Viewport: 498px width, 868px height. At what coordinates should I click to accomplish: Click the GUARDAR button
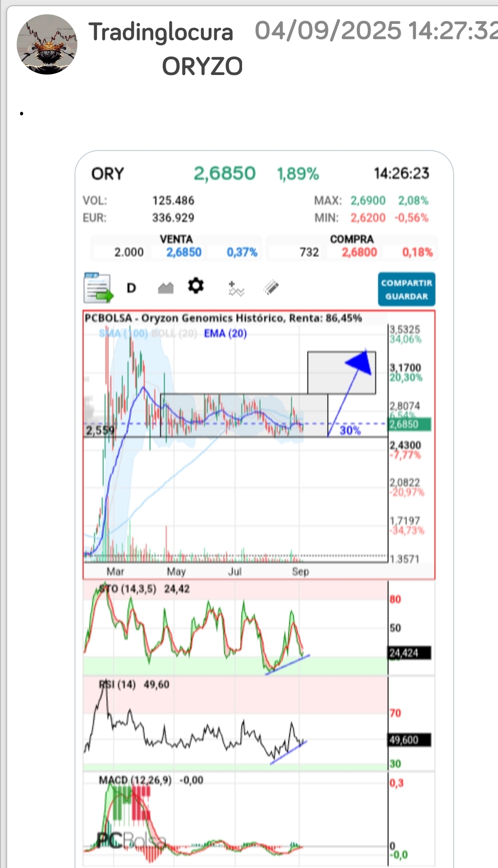(x=406, y=297)
